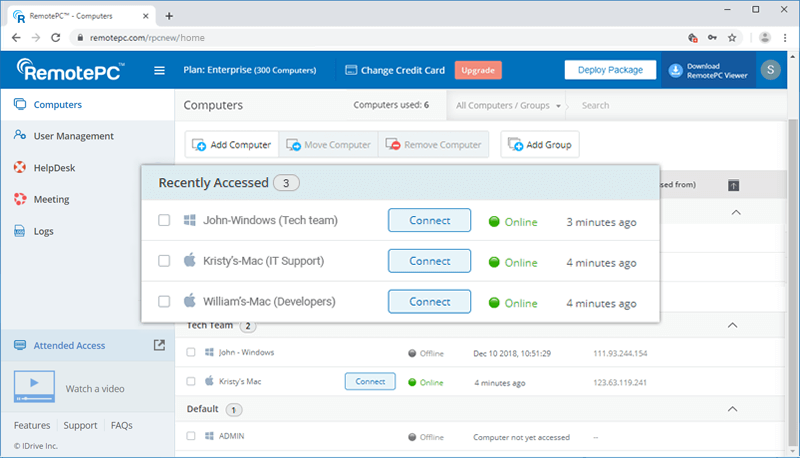This screenshot has height=458, width=800.
Task: Click the Add Computer button
Action: tap(232, 145)
